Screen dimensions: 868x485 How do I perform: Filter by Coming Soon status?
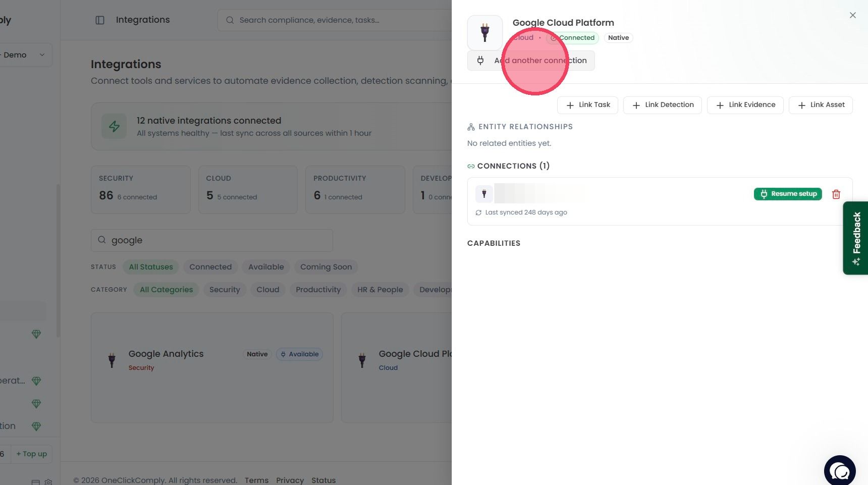[x=326, y=267]
